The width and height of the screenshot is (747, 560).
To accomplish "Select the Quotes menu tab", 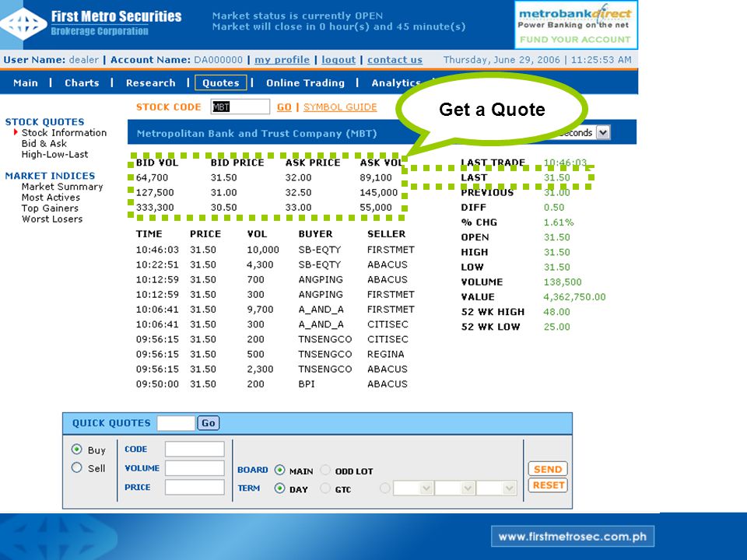I will click(220, 83).
